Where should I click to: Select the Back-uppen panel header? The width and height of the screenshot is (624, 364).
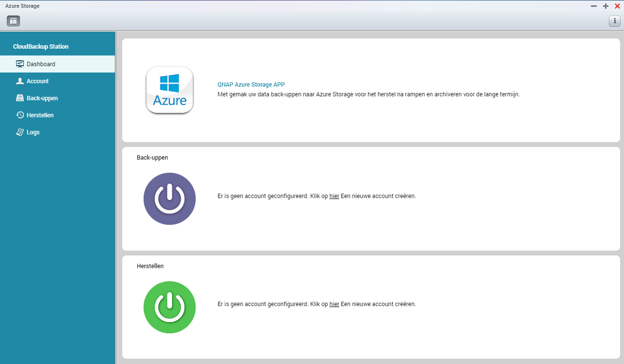tap(152, 157)
